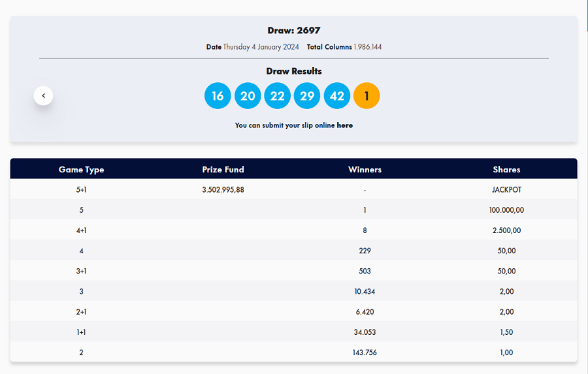Click the Shares column header
588x374 pixels.
click(506, 170)
